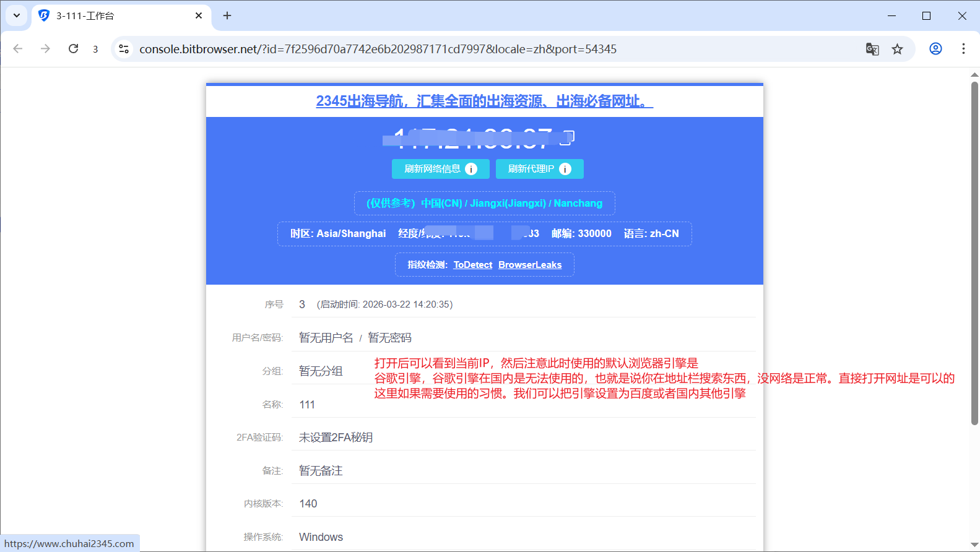Bookmark this page with star icon
This screenshot has height=552, width=980.
(x=897, y=49)
